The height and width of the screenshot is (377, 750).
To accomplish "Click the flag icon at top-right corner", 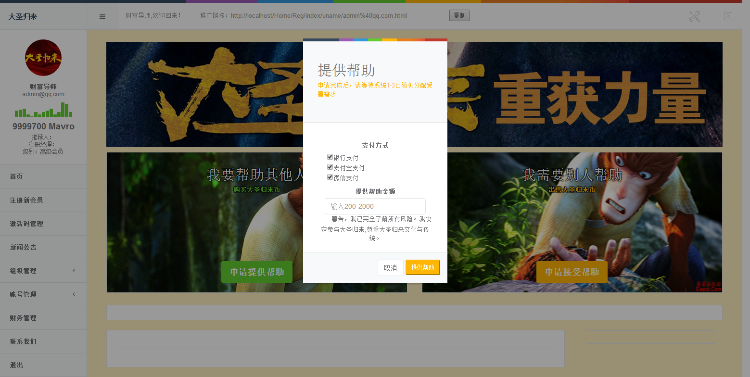I will coord(728,16).
